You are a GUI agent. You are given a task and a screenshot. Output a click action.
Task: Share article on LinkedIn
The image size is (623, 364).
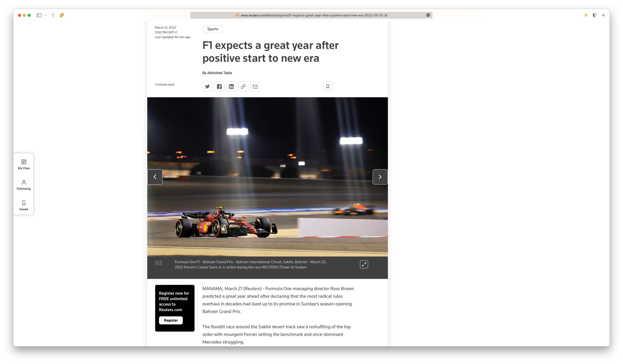coord(231,87)
